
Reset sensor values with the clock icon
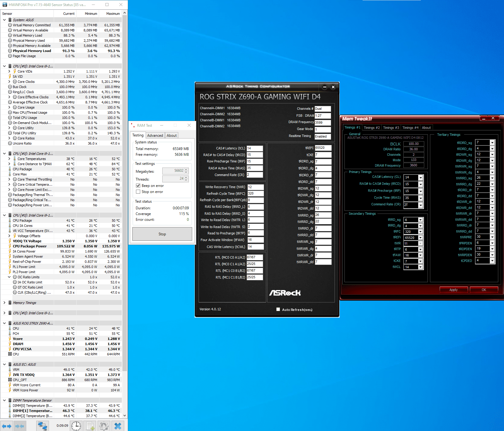[76, 426]
